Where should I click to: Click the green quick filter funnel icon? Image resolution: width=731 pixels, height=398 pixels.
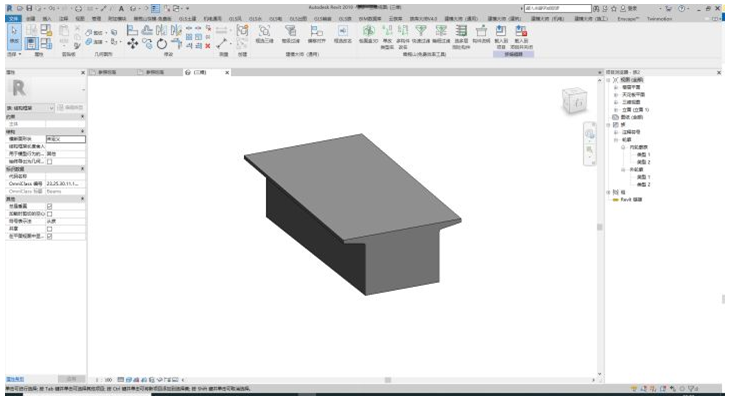pyautogui.click(x=421, y=31)
